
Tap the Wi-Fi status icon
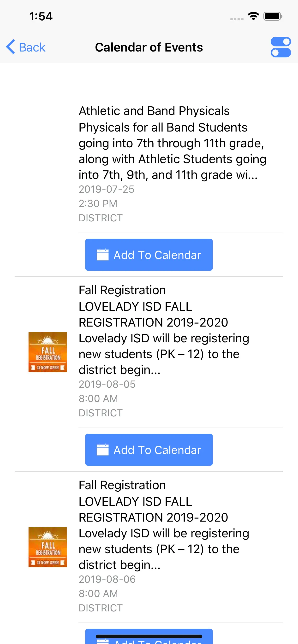253,17
